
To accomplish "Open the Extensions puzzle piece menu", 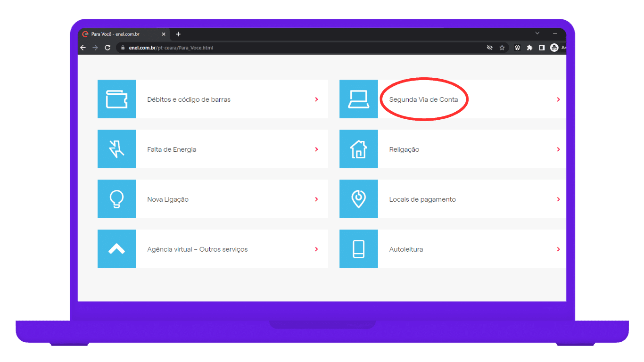I will [529, 48].
